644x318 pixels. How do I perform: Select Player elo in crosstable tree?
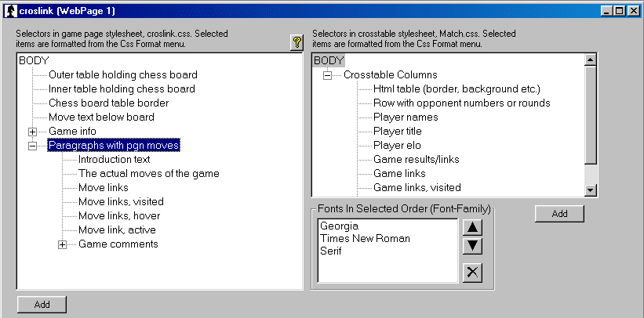click(397, 145)
